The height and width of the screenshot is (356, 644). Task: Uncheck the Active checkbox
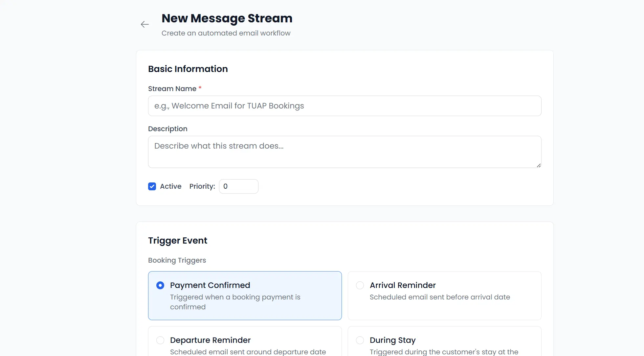click(x=152, y=186)
